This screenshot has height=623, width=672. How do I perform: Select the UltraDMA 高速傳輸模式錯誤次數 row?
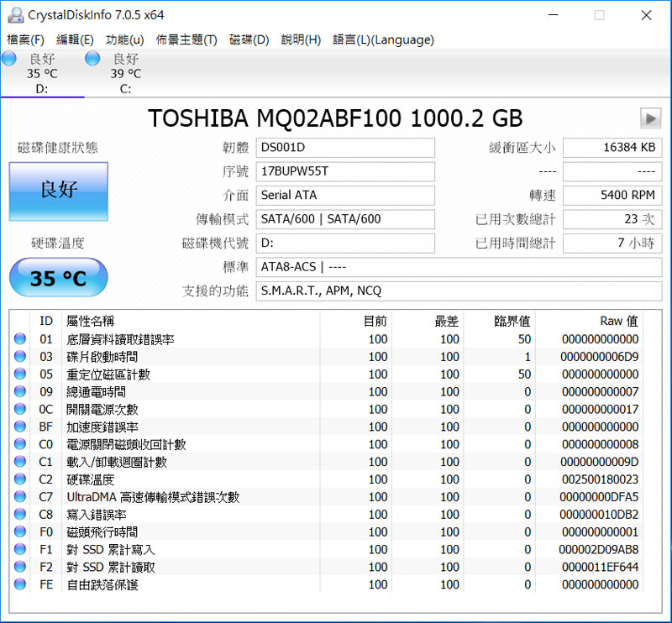326,497
